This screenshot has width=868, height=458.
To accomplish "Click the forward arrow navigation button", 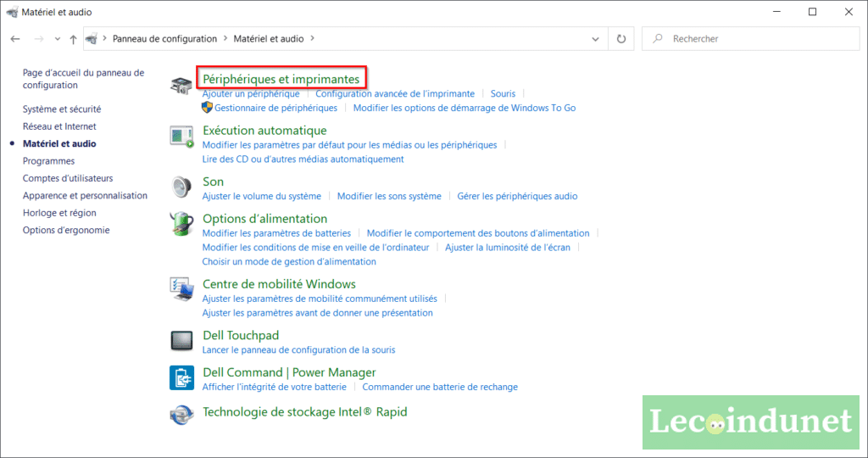I will coord(39,39).
